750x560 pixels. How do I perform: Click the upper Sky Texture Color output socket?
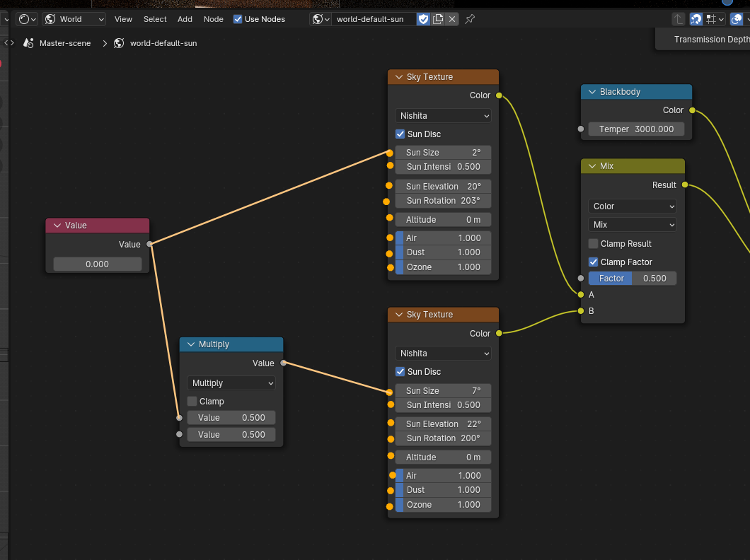[x=499, y=95]
